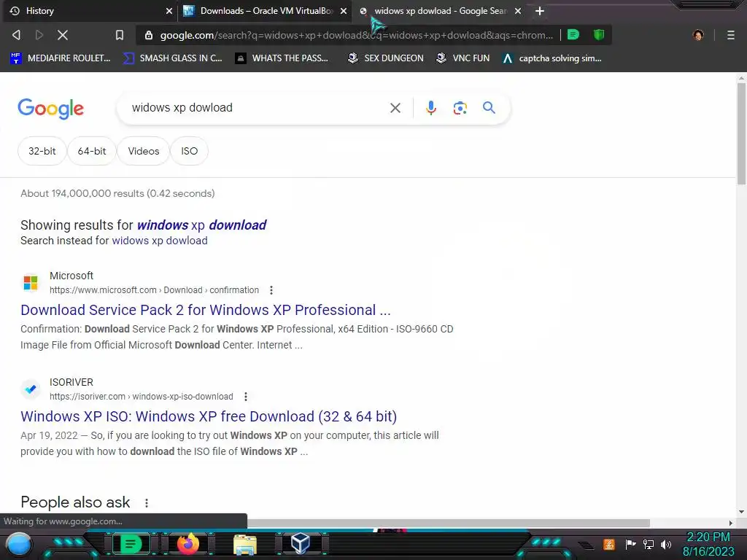Open options dots beside People also ask
This screenshot has width=747, height=560.
tap(146, 503)
